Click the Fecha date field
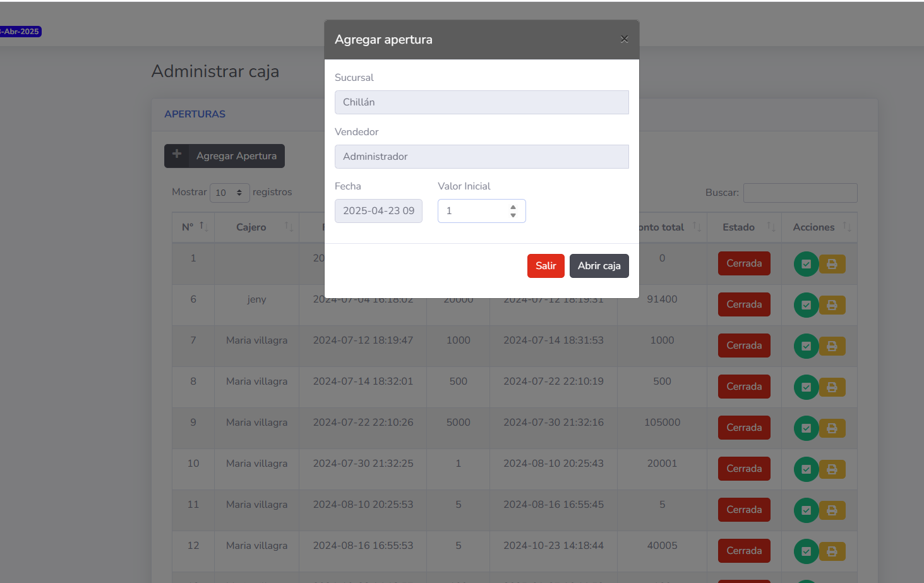 coord(378,211)
